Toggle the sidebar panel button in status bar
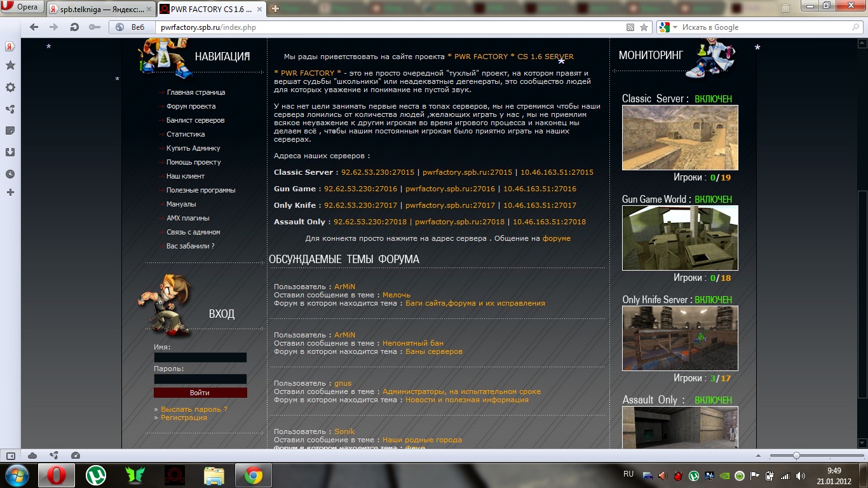Image resolution: width=868 pixels, height=488 pixels. [11, 456]
